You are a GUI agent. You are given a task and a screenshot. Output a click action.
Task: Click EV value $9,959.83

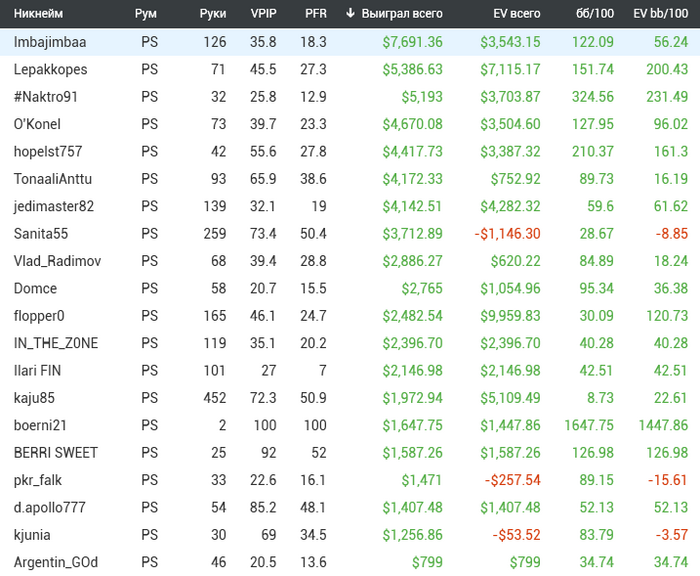pyautogui.click(x=510, y=316)
